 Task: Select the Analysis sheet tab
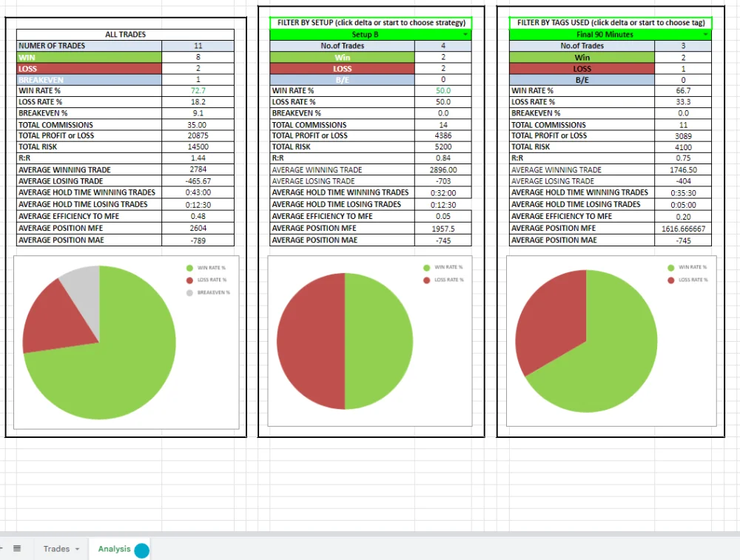114,549
